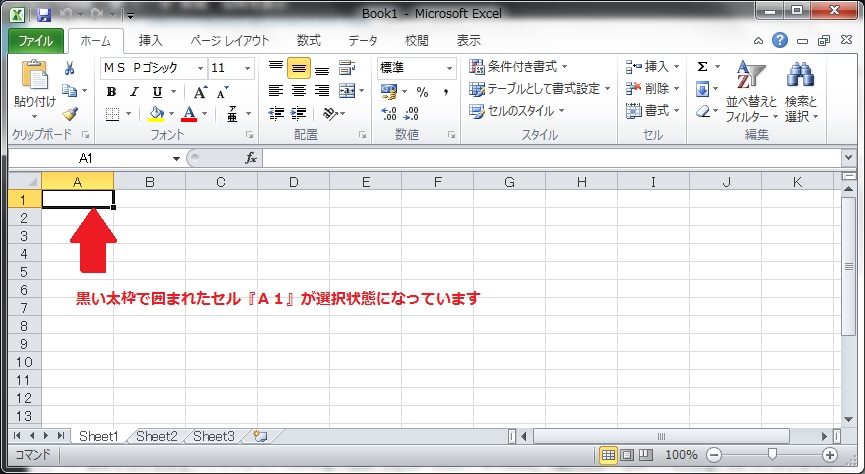This screenshot has height=474, width=865.
Task: Open the number format 標準 dropdown
Action: point(450,68)
